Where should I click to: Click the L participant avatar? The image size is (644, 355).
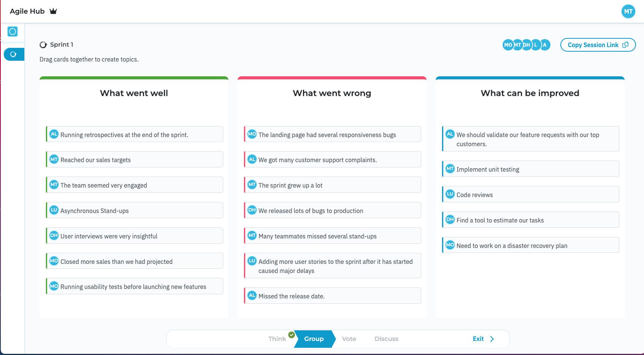coord(536,45)
